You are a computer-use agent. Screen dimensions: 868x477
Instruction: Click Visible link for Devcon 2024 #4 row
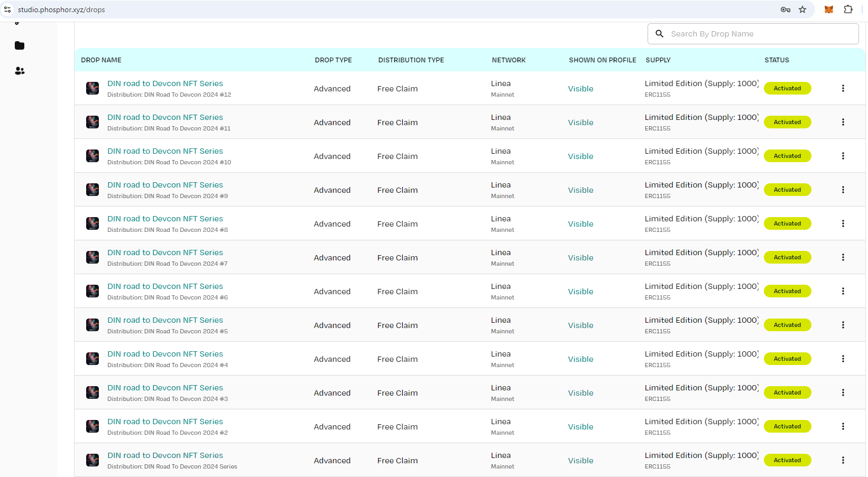(x=580, y=359)
